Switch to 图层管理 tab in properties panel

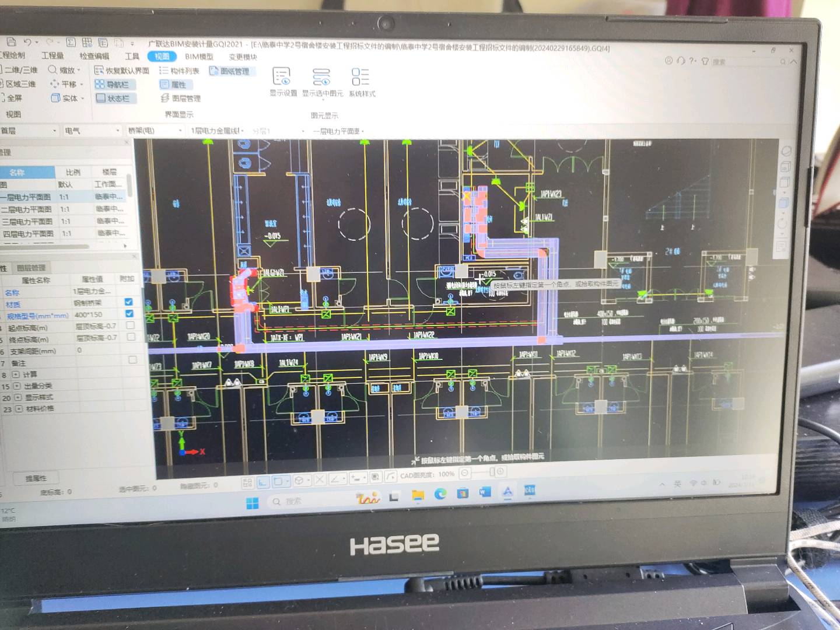pos(31,268)
